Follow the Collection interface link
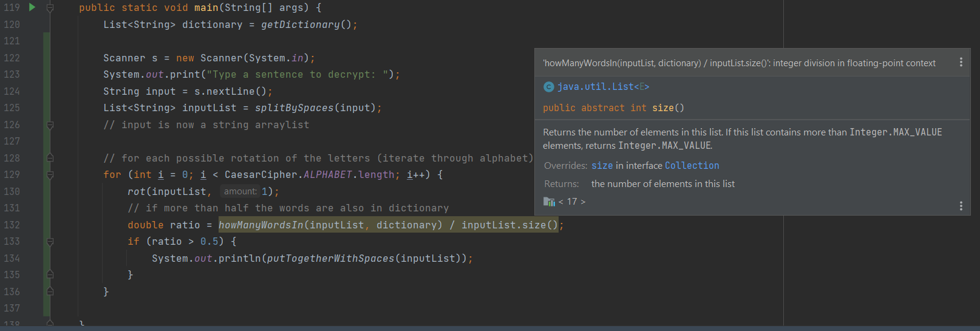This screenshot has height=331, width=980. (x=692, y=166)
